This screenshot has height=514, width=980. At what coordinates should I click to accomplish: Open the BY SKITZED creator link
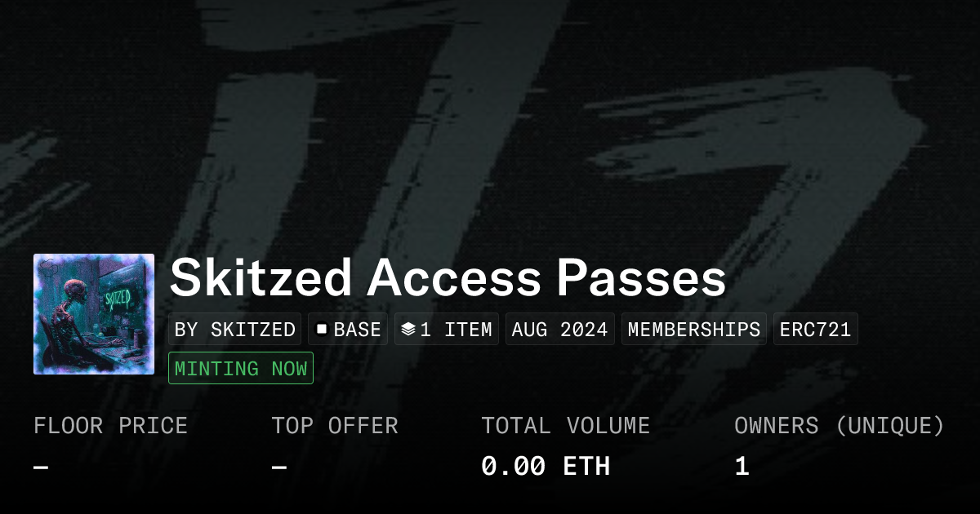(x=235, y=330)
